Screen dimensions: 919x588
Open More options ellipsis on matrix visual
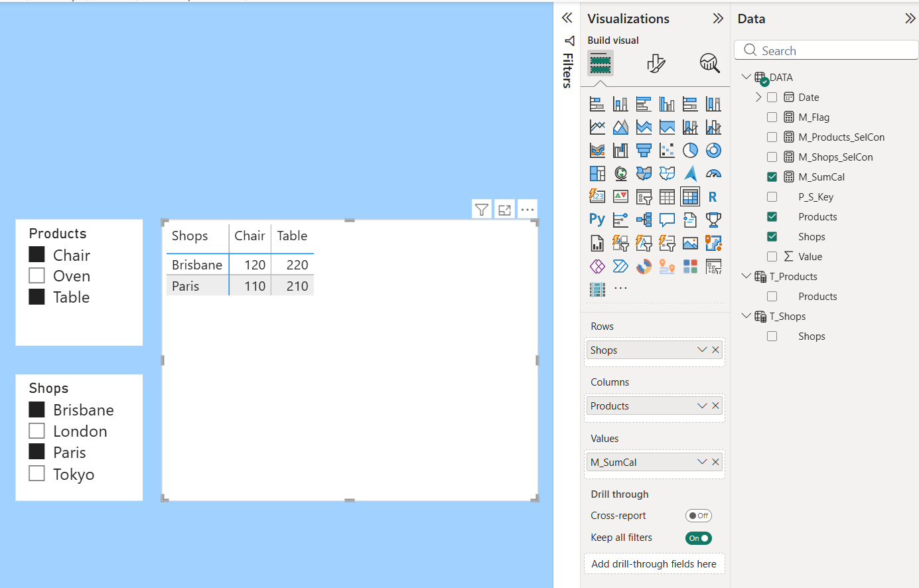point(528,210)
